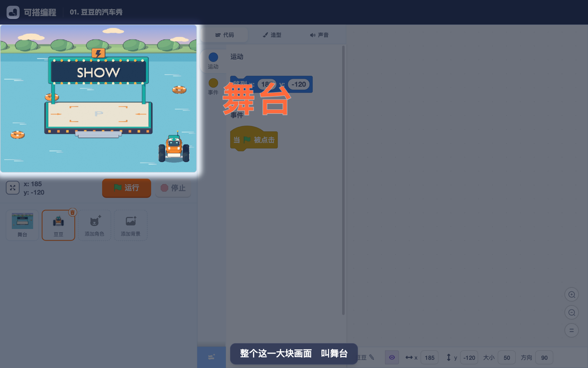Click the green flag 运行 button

click(126, 188)
